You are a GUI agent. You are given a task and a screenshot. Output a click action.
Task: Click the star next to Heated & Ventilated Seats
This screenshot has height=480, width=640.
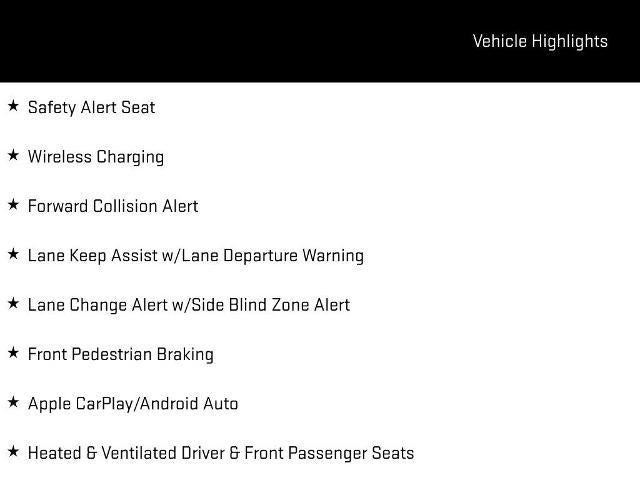pyautogui.click(x=13, y=452)
